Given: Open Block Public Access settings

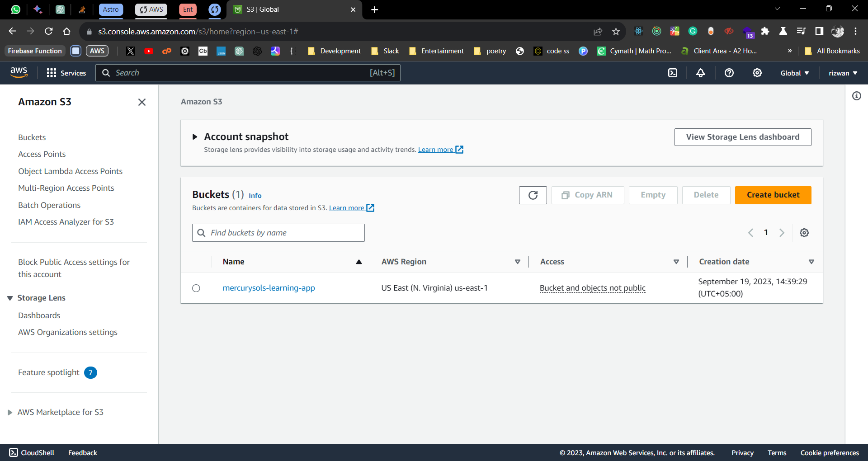Looking at the screenshot, I should pyautogui.click(x=74, y=268).
